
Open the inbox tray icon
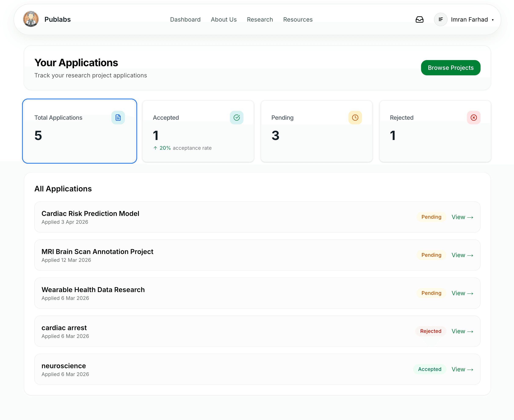click(x=419, y=19)
